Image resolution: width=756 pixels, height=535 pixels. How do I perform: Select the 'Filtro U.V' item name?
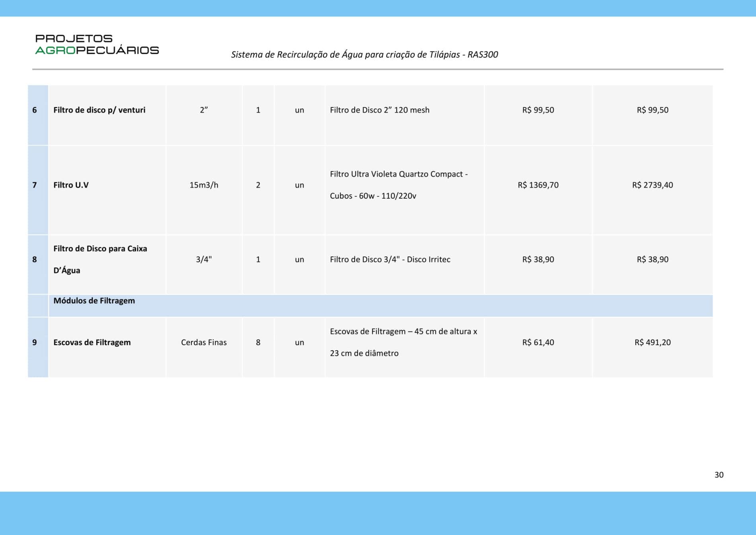coord(71,185)
